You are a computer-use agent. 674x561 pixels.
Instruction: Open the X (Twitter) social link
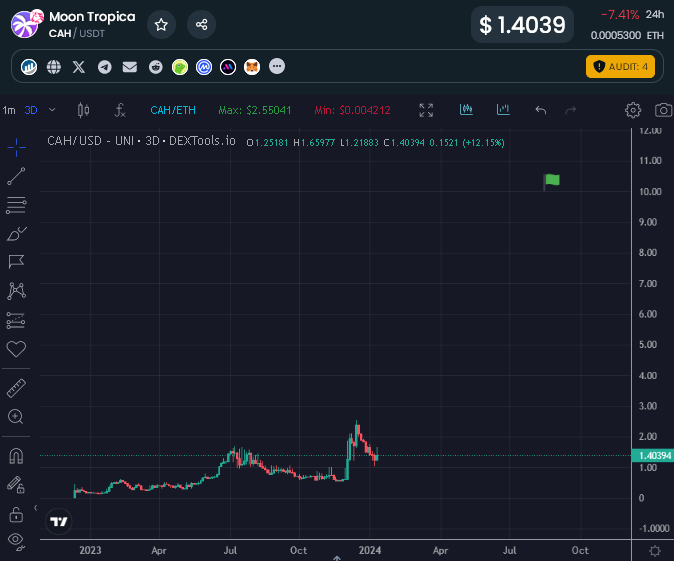pos(79,67)
